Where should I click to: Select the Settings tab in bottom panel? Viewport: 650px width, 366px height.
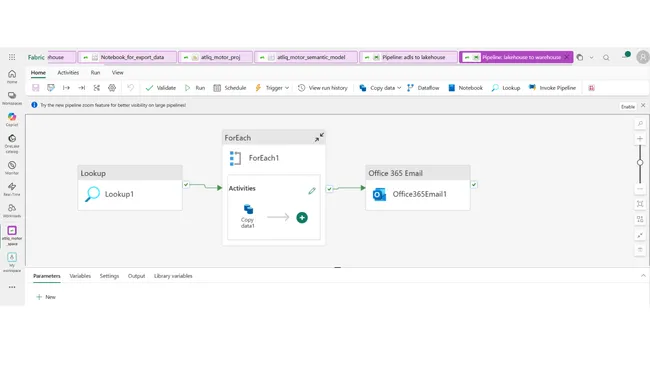tap(109, 276)
